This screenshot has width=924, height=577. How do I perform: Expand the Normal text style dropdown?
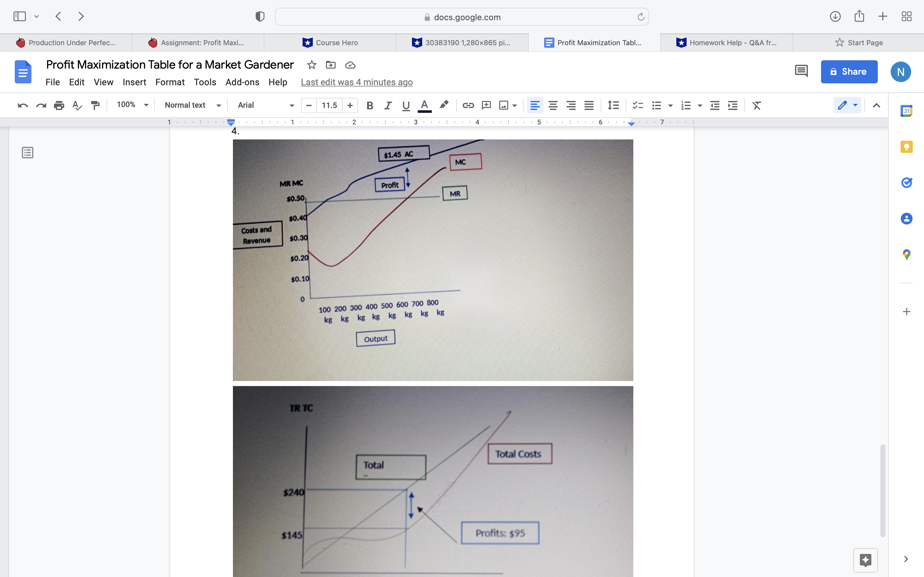192,105
